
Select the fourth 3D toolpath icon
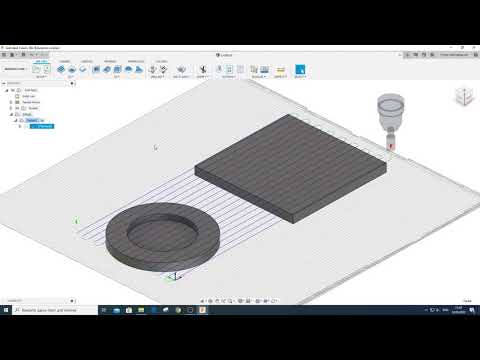(x=128, y=69)
